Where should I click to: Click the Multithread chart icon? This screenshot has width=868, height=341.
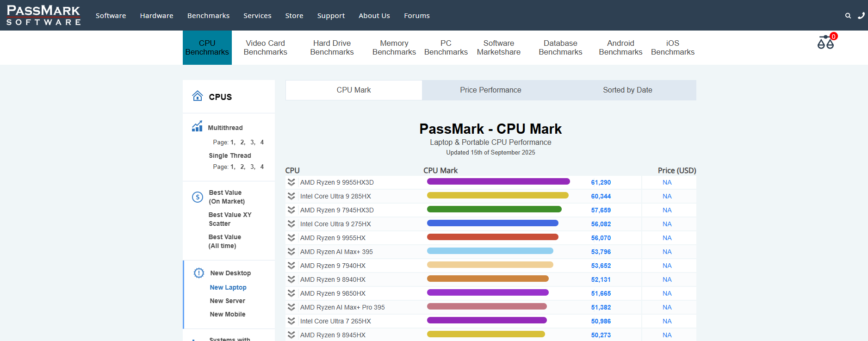click(197, 126)
